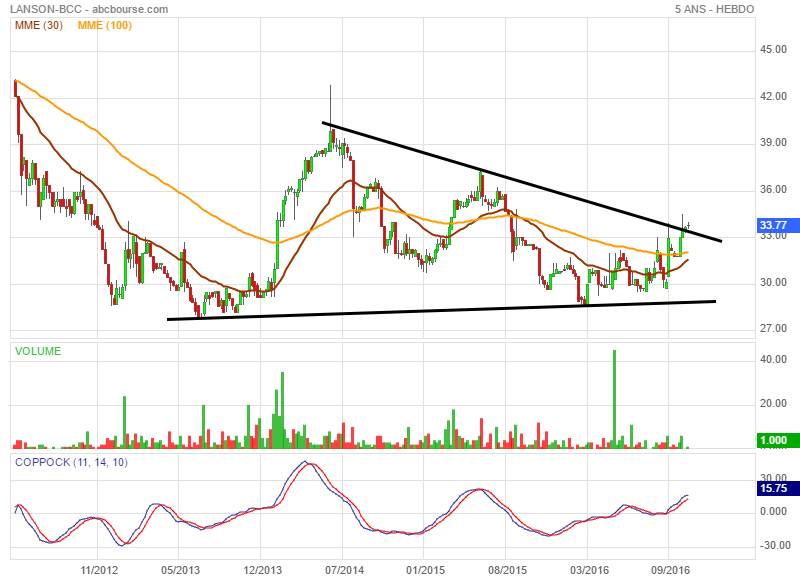
Task: Click the 09/2016 date axis label
Action: [671, 570]
